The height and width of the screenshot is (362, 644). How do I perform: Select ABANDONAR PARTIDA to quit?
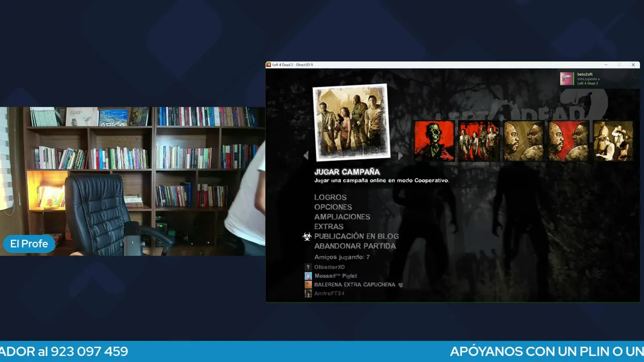(355, 246)
